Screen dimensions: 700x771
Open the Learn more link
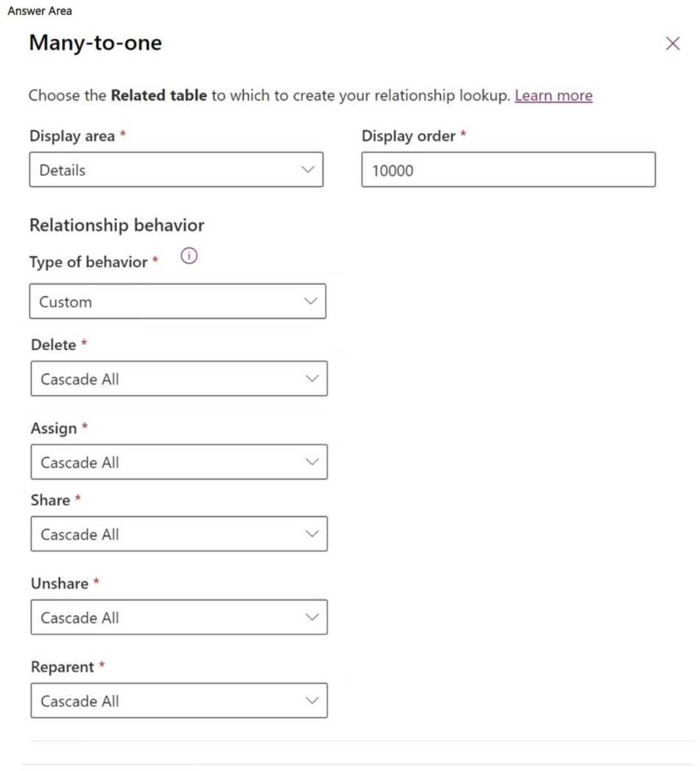554,96
